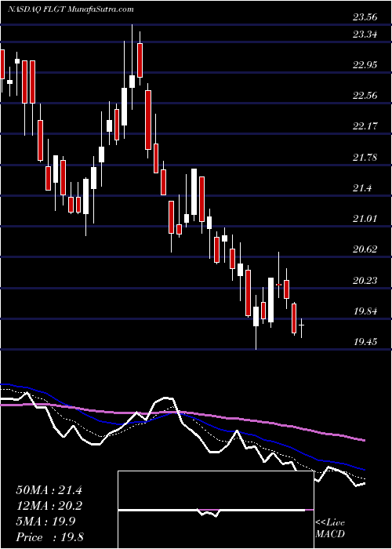Click the 12MA : 20.2 readout
Viewport: 392px width, 549px height.
tap(49, 506)
